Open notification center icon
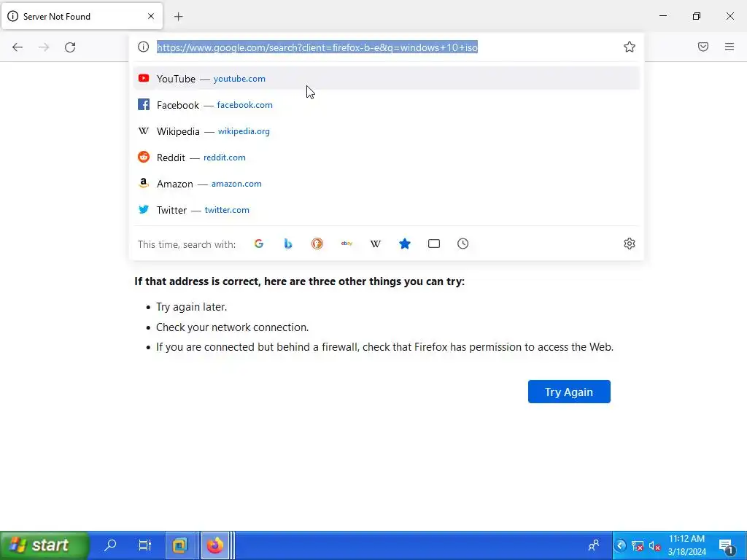The height and width of the screenshot is (560, 747). point(727,545)
